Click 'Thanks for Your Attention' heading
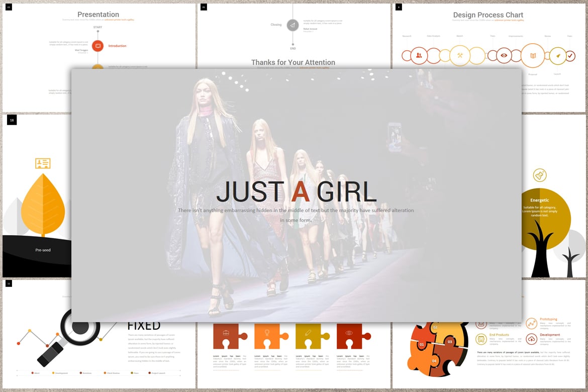The height and width of the screenshot is (392, 588). click(293, 62)
